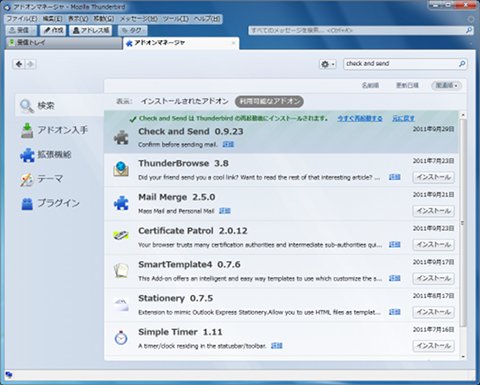Image resolution: width=480 pixels, height=385 pixels.
Task: Open the ツール menu
Action: tap(176, 19)
